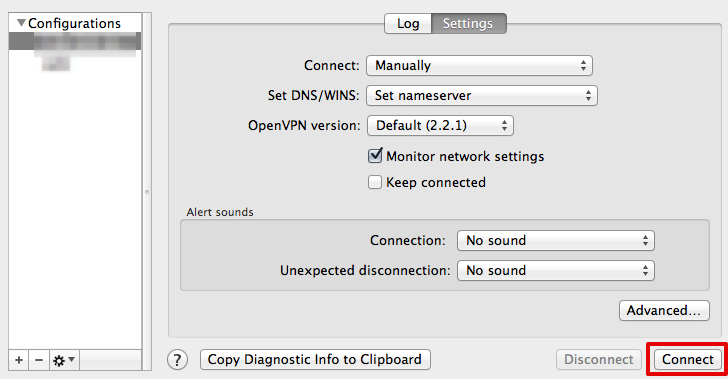Choose OpenVPN version from the dropdown
The image size is (728, 379).
point(440,125)
